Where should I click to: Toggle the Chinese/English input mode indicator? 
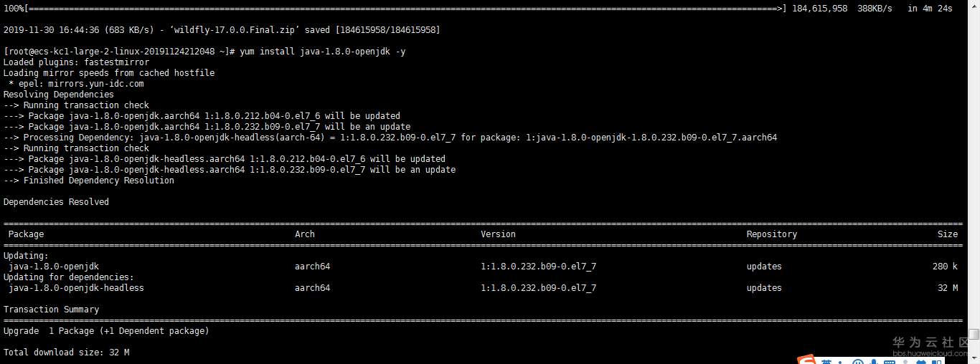[826, 361]
